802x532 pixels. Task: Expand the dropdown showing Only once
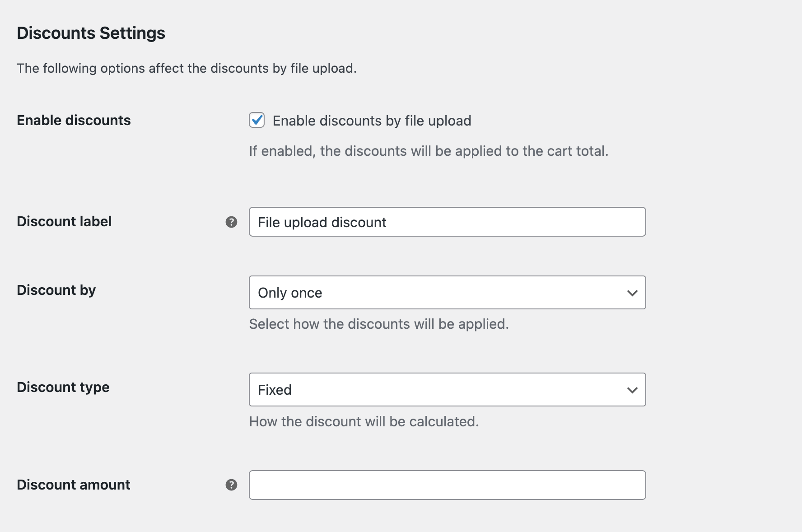447,293
